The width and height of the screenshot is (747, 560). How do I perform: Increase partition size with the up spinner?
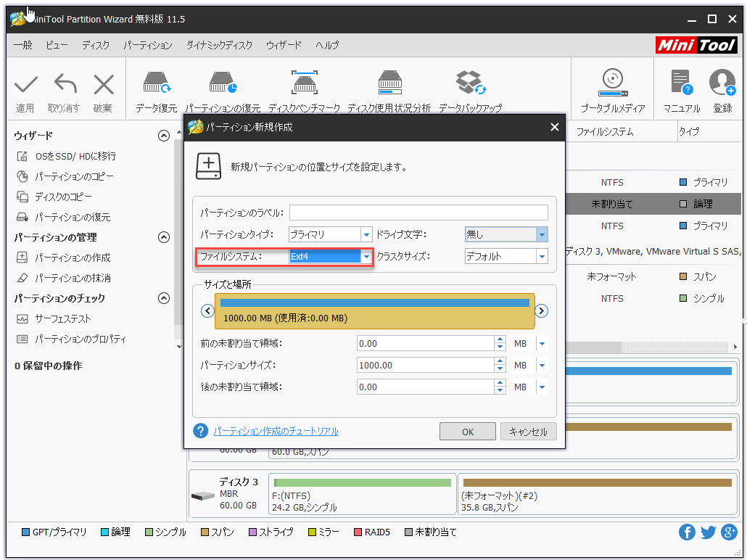[500, 362]
